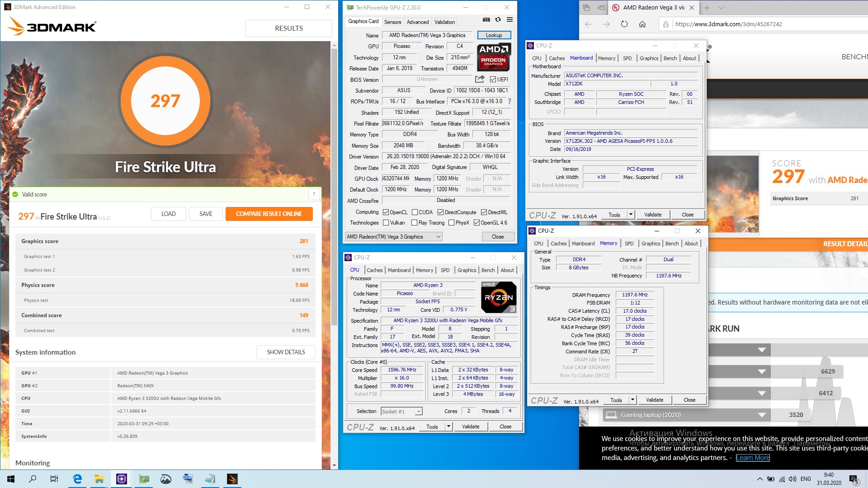
Task: Click the AMD Radeon Graphics logo in GPU-Z
Action: pos(494,57)
